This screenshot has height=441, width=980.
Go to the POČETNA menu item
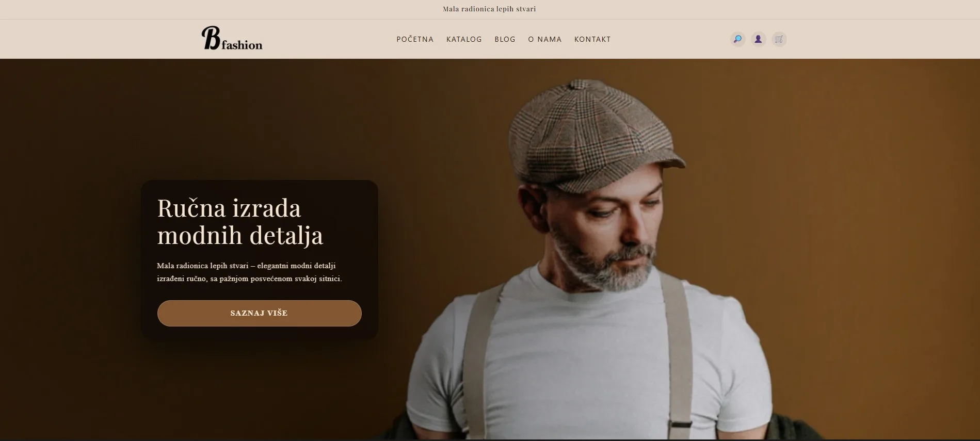tap(415, 39)
